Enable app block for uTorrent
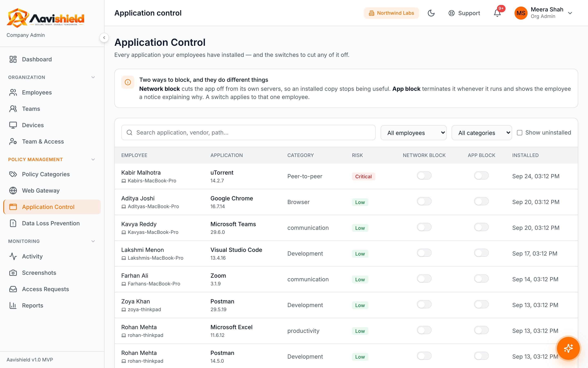 click(481, 175)
